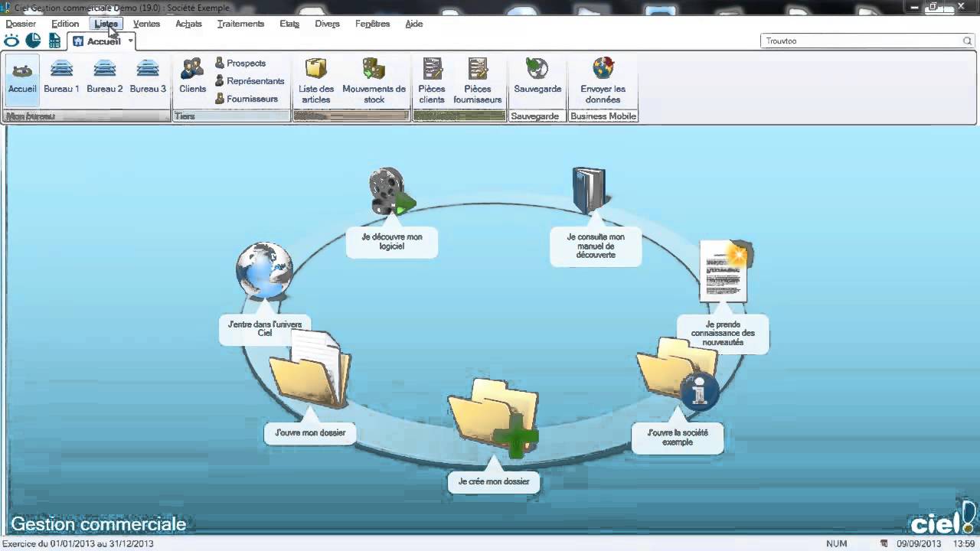Click the create folder plus icon
The image size is (980, 551).
494,417
